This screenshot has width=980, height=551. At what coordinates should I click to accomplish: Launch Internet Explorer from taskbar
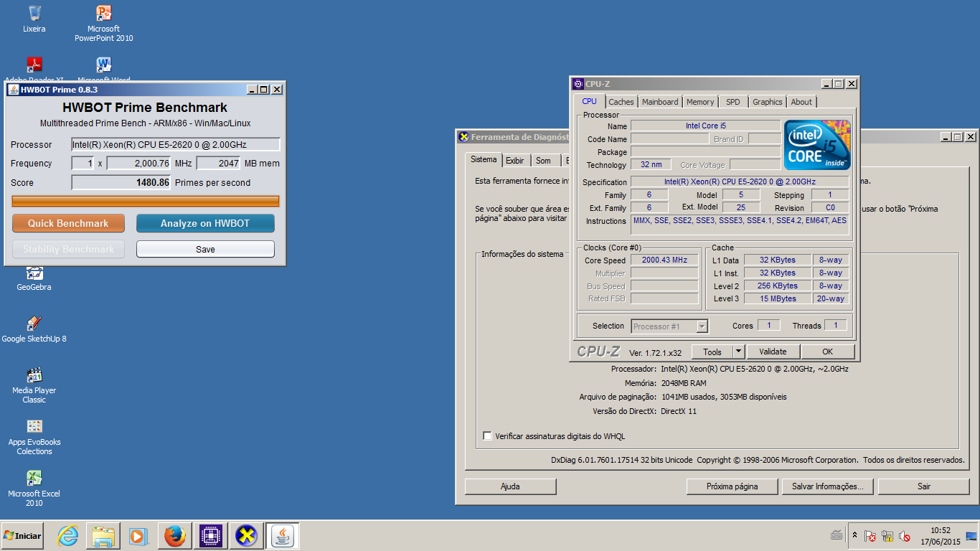[68, 536]
